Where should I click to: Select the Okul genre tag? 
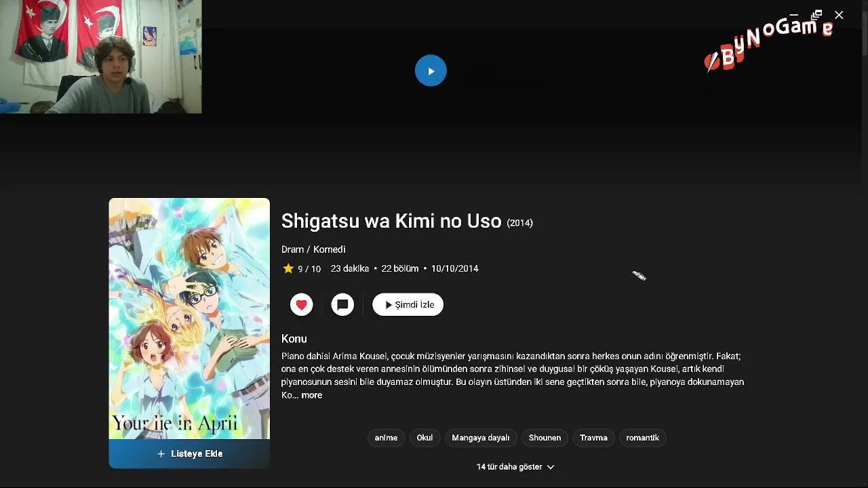[x=425, y=438]
